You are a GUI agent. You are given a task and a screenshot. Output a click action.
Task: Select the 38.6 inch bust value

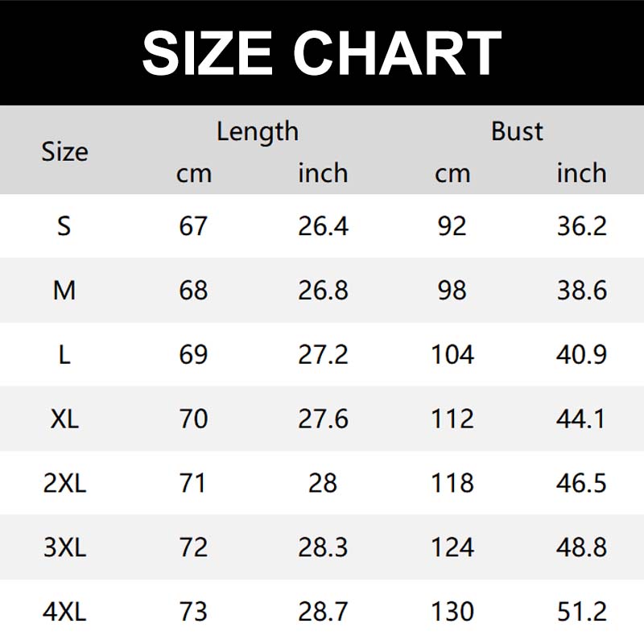[581, 291]
